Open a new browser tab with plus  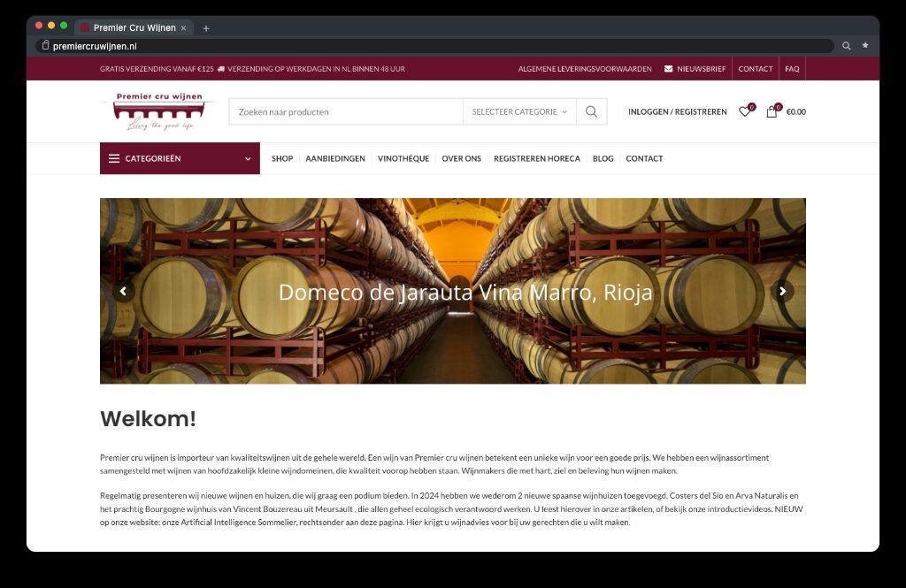(205, 27)
